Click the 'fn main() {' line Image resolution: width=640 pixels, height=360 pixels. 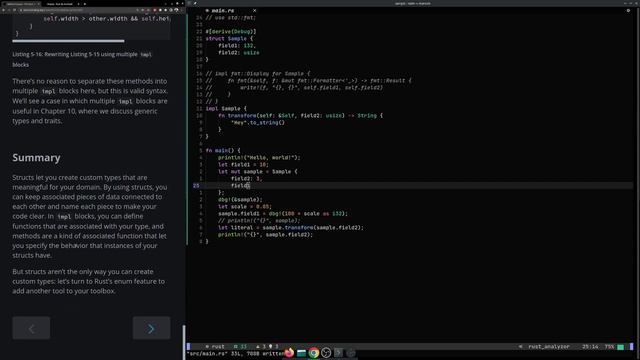[223, 151]
